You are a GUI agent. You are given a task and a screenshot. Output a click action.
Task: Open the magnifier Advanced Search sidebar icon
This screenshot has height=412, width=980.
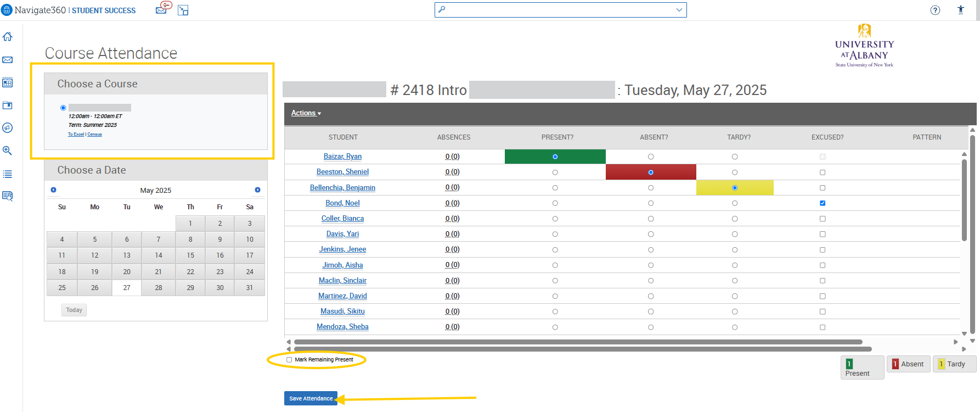tap(8, 151)
